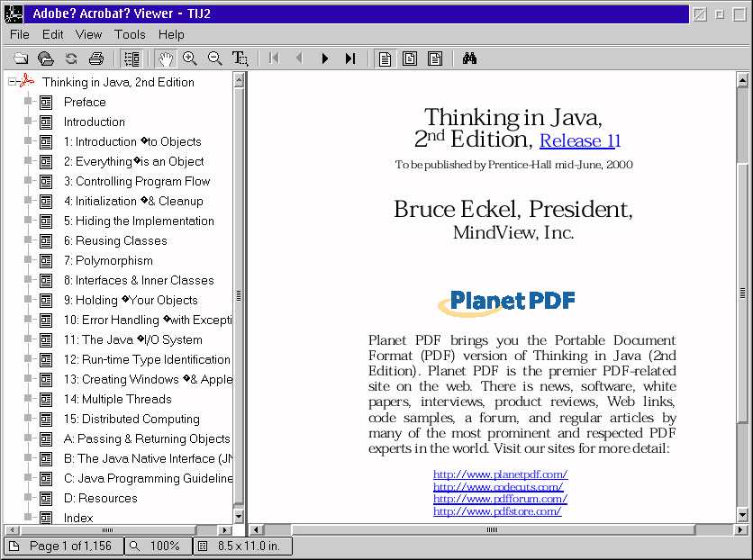The width and height of the screenshot is (753, 560).
Task: Open bookmark 5: Hiding the Implementation
Action: click(x=139, y=221)
